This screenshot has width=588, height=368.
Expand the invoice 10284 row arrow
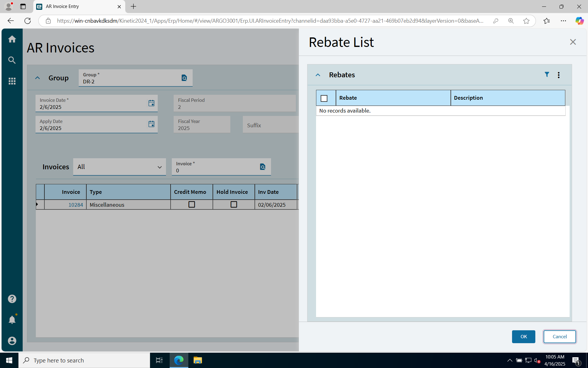point(37,204)
